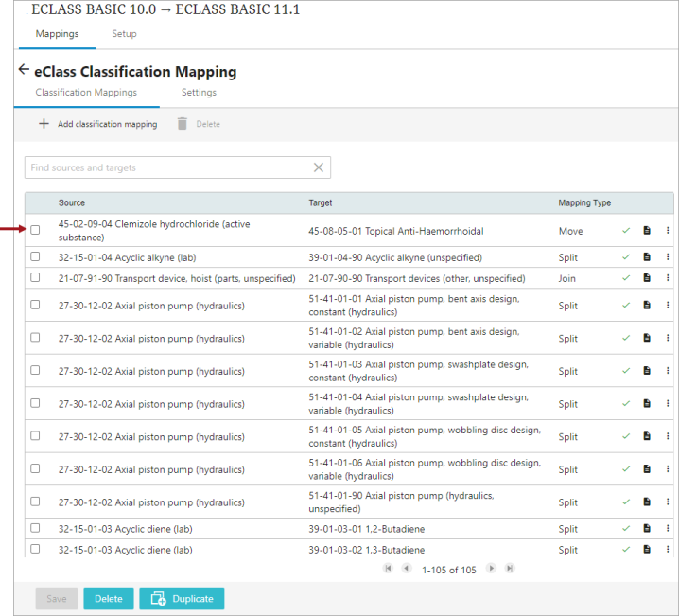
Task: Open document icon for Transport device hoist row
Action: pos(647,277)
